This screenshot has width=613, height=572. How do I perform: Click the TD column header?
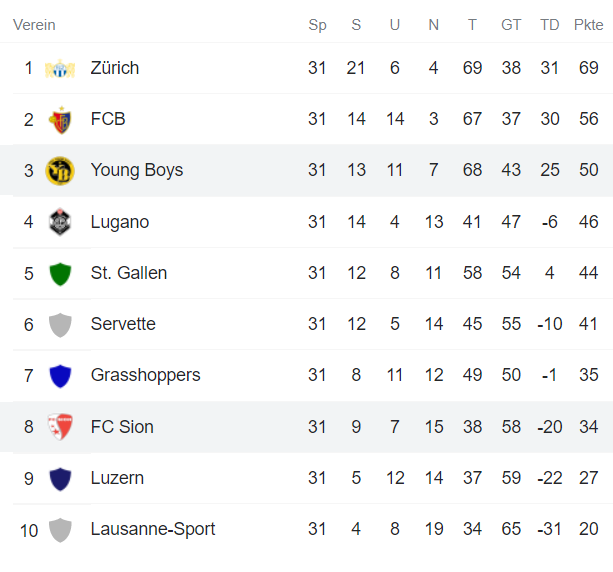pos(550,25)
